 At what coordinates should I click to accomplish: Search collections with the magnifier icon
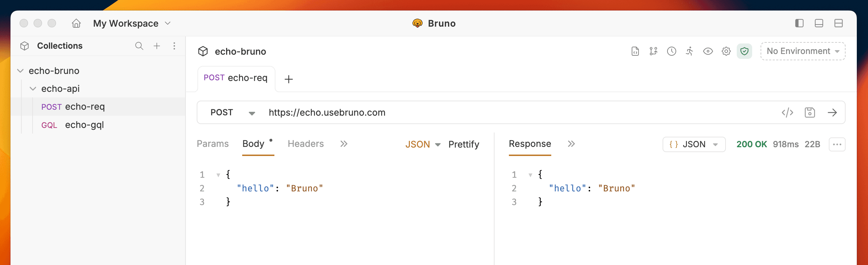[x=139, y=46]
